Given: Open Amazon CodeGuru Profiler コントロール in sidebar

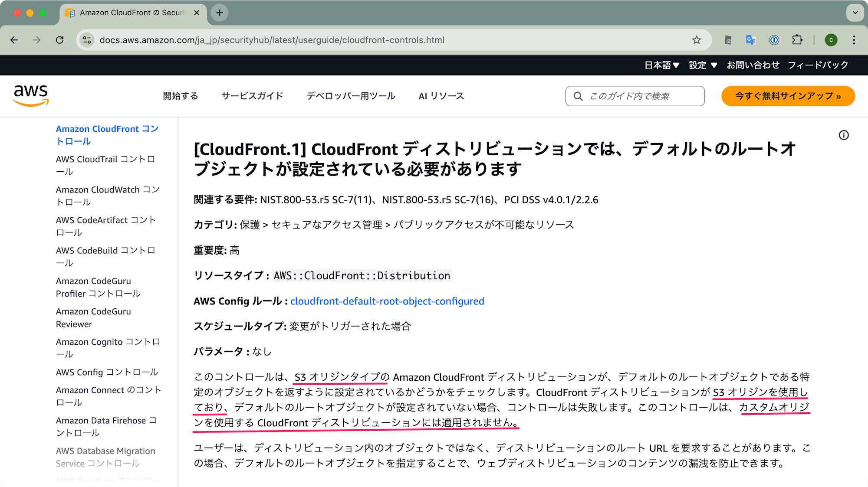Looking at the screenshot, I should [x=98, y=287].
